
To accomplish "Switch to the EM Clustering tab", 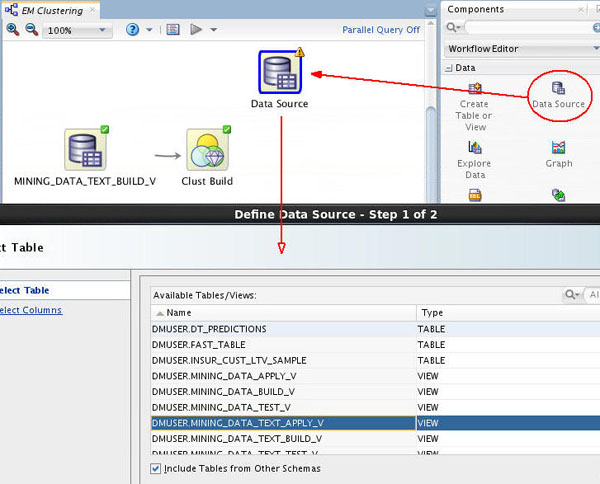I will [x=50, y=9].
